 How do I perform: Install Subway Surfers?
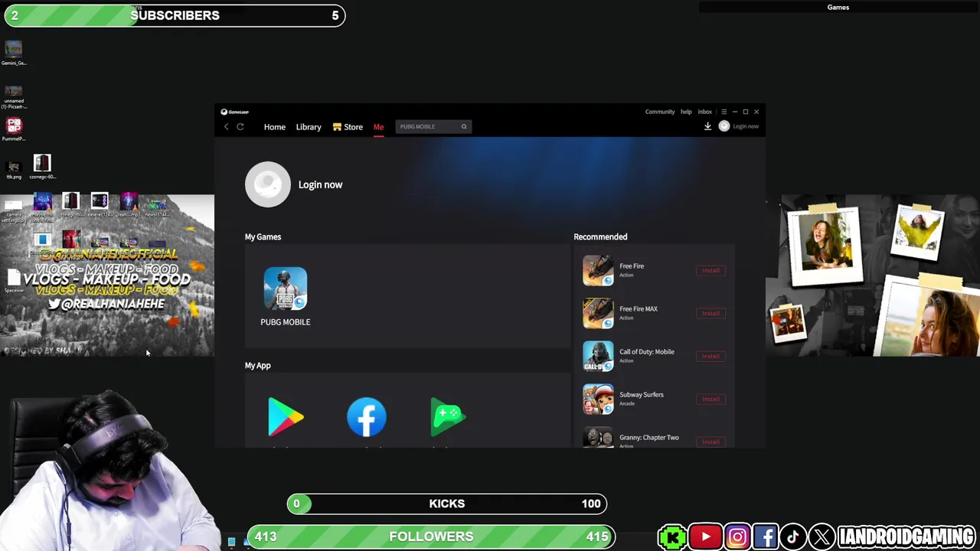(x=710, y=399)
